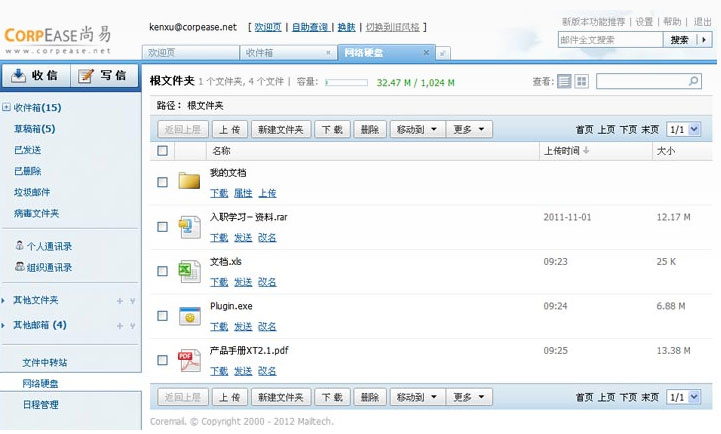This screenshot has width=721, height=434.
Task: Switch to the 欢迎页 tab
Action: tap(190, 53)
